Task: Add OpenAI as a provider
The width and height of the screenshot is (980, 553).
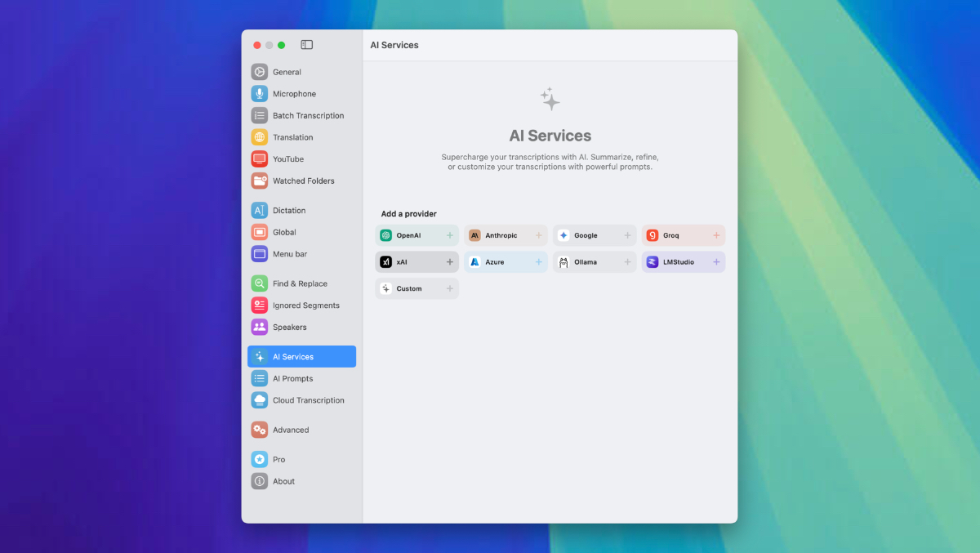Action: click(449, 235)
